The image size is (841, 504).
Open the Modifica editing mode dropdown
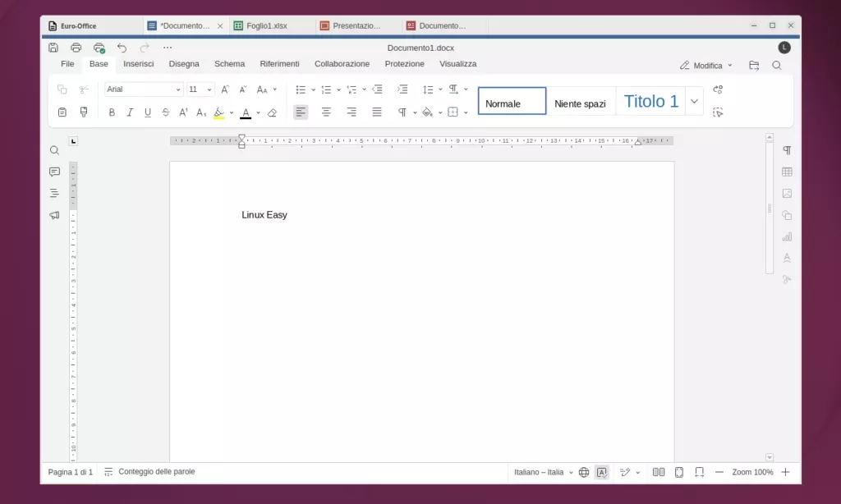coord(705,66)
